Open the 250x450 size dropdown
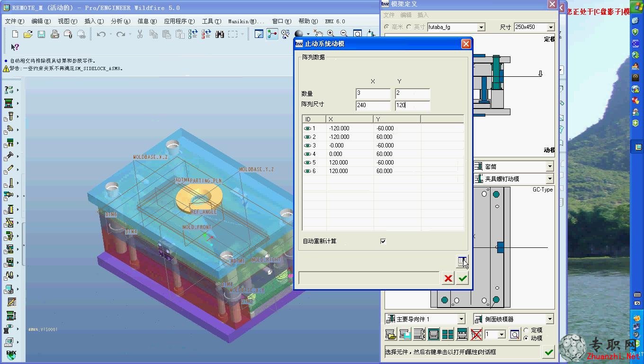Screen dimensions: 644x364 (550, 27)
